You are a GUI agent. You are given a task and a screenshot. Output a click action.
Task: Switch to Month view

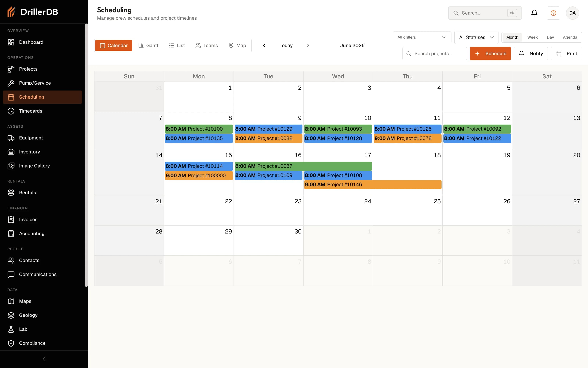(x=512, y=37)
